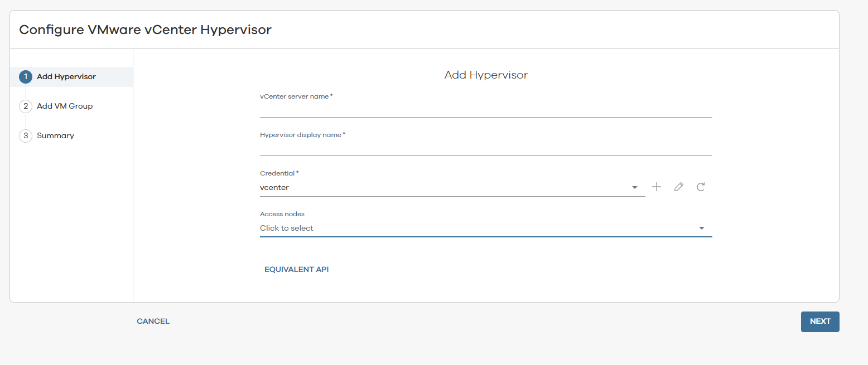Expand Credential dropdown via its arrow
The image size is (868, 365).
click(634, 188)
